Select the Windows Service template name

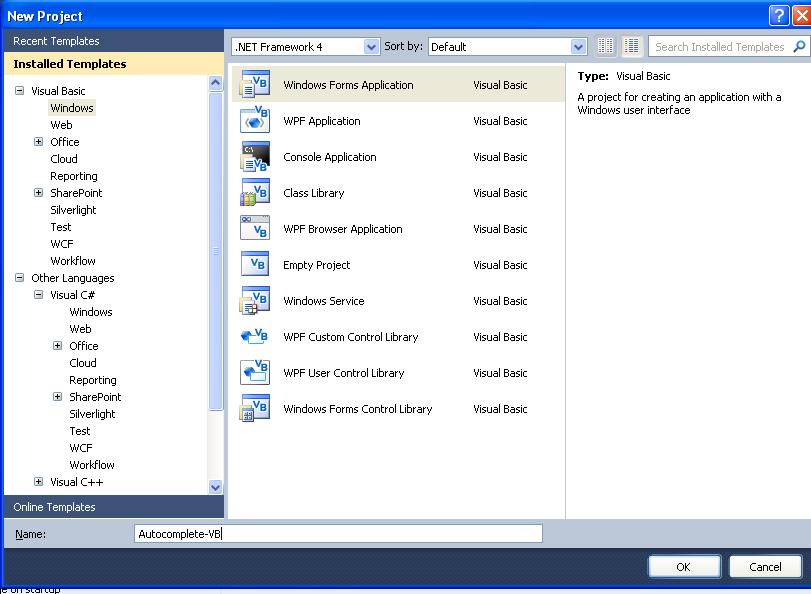click(324, 301)
